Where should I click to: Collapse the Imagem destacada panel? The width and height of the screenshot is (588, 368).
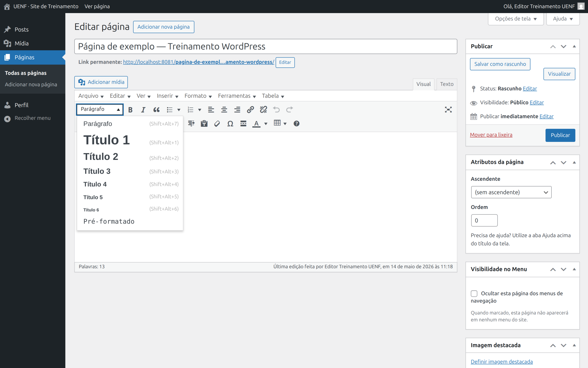[574, 345]
